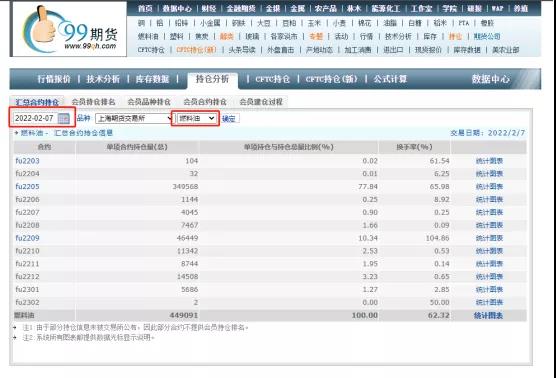
Task: Open 统计图表 for contract fu2209
Action: pos(489,238)
